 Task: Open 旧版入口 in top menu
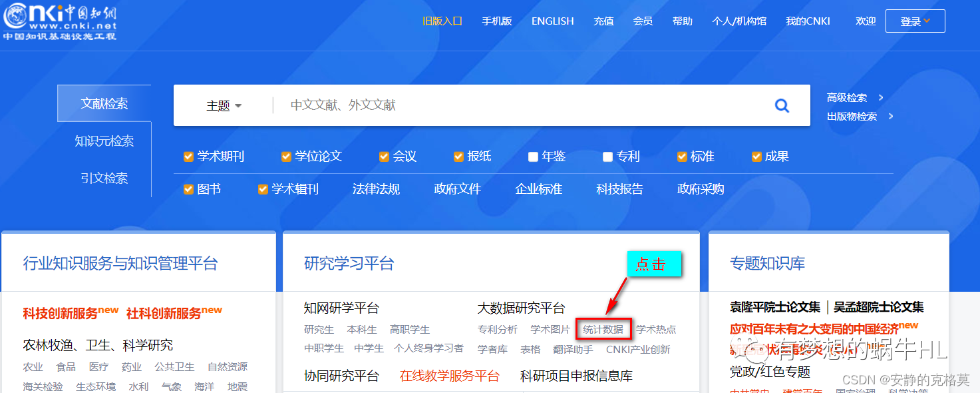(442, 21)
